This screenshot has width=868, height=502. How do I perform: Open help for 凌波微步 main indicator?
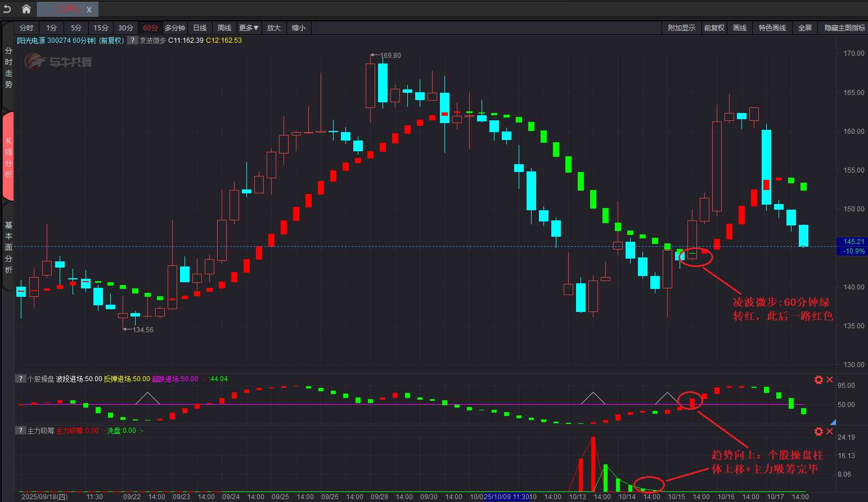pos(133,40)
